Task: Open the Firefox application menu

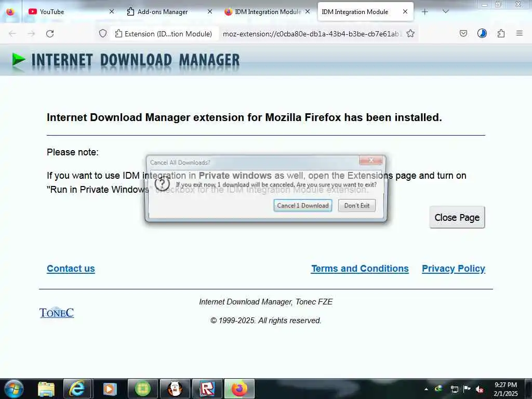Action: click(x=519, y=33)
